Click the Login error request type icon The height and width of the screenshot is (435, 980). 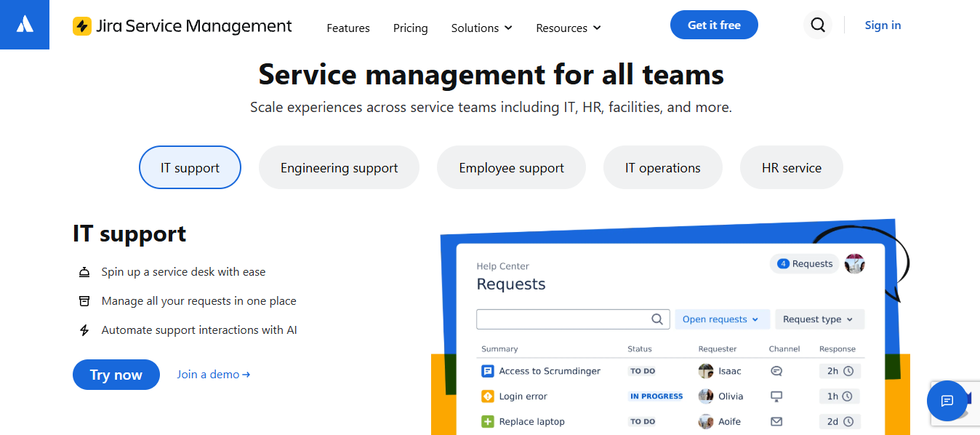coord(488,396)
